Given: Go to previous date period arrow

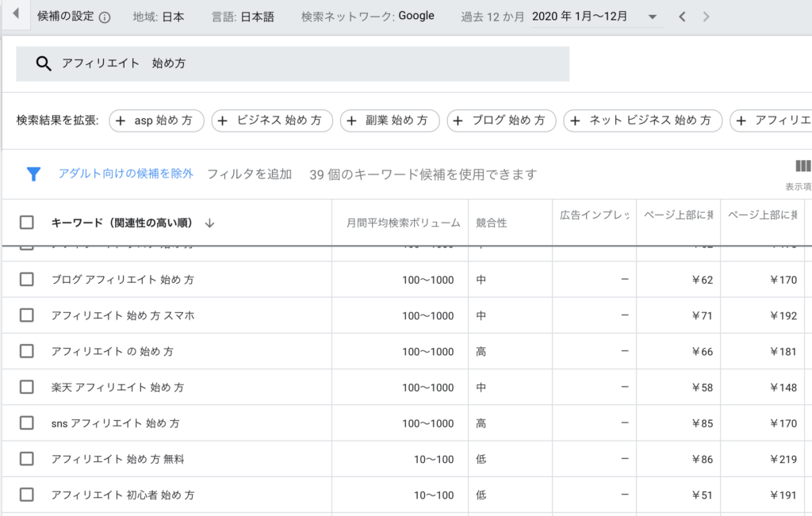Looking at the screenshot, I should click(x=682, y=17).
